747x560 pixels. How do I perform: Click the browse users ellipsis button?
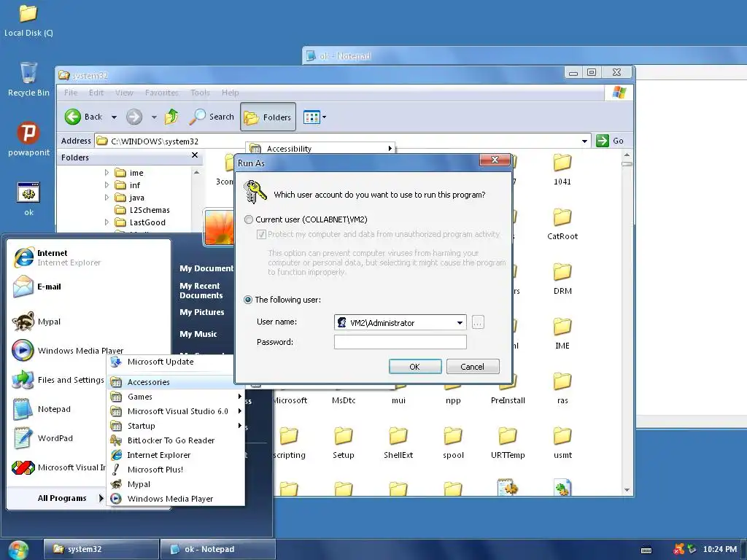click(x=478, y=322)
